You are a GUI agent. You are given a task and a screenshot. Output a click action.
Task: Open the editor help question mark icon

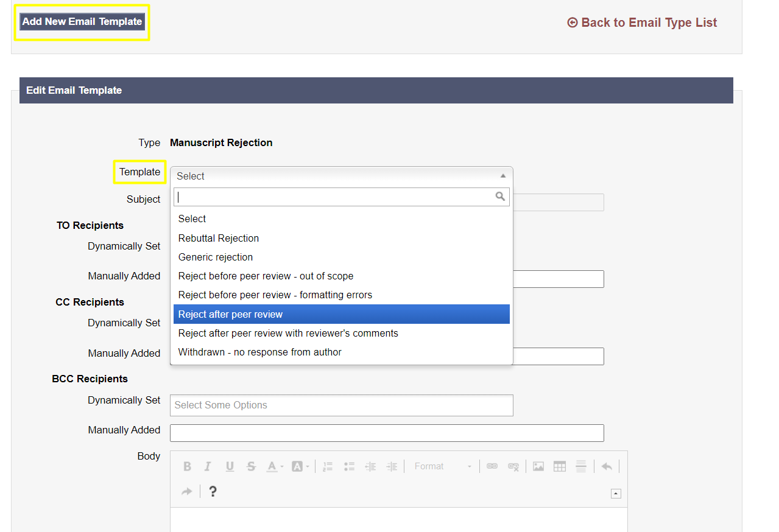pos(213,491)
